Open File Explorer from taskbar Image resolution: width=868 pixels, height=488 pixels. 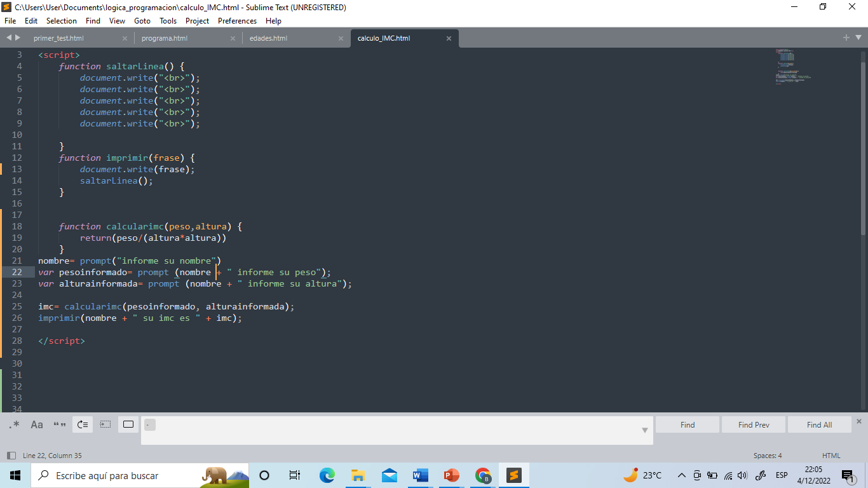(x=358, y=475)
